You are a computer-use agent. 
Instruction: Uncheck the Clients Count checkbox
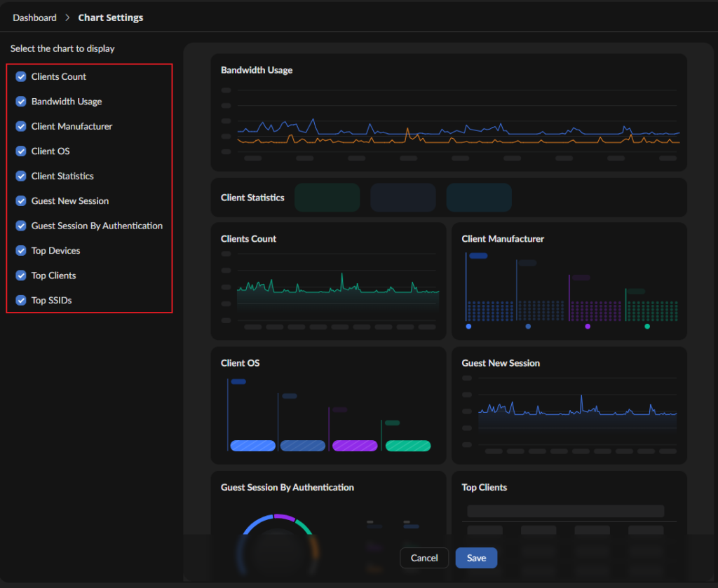pyautogui.click(x=21, y=76)
